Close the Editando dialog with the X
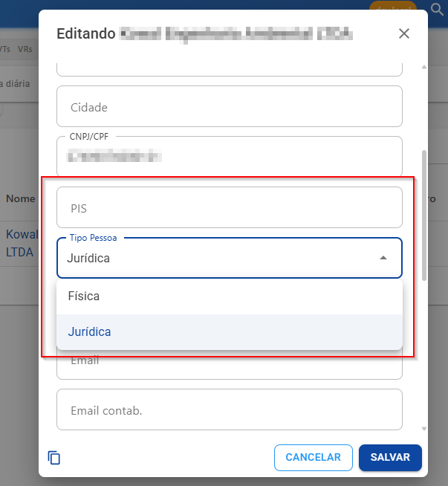This screenshot has height=486, width=448. point(403,33)
